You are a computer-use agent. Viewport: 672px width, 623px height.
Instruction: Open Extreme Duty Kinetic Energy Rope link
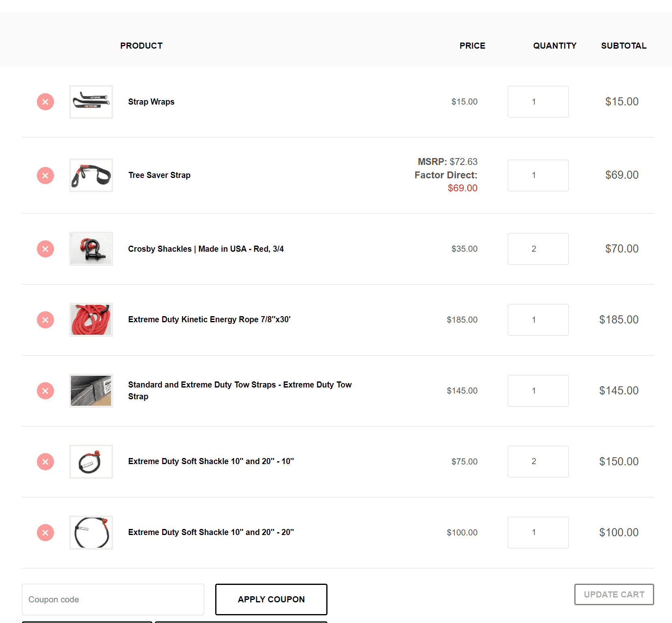[209, 319]
